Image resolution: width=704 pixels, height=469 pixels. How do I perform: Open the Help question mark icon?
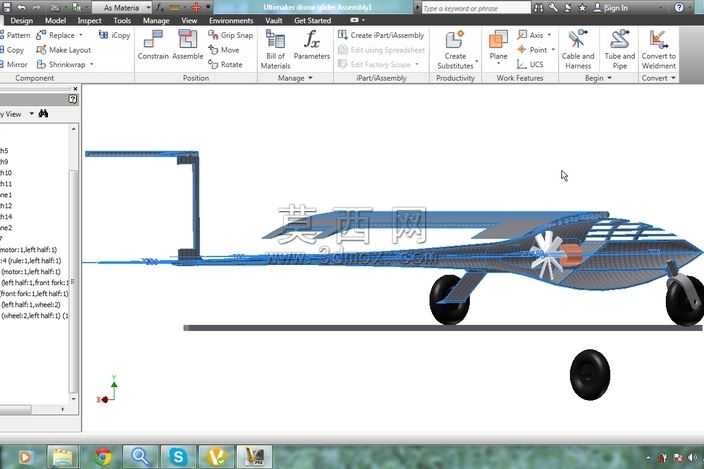(x=679, y=8)
